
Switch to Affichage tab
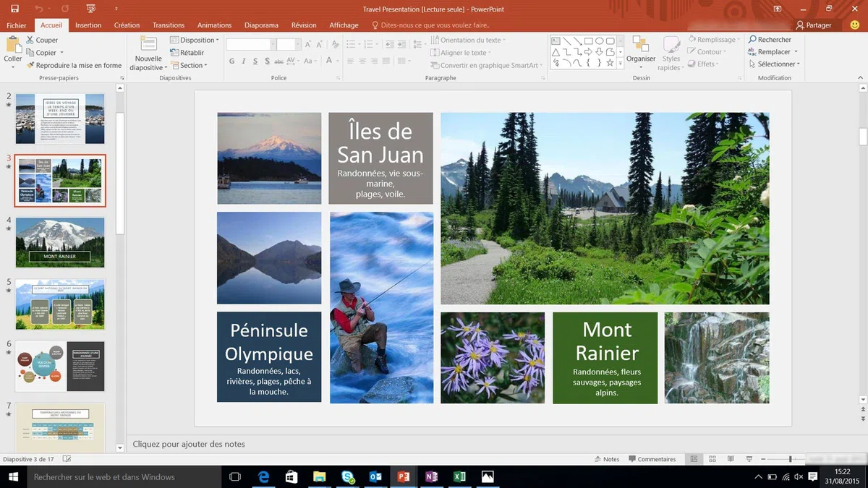click(344, 25)
